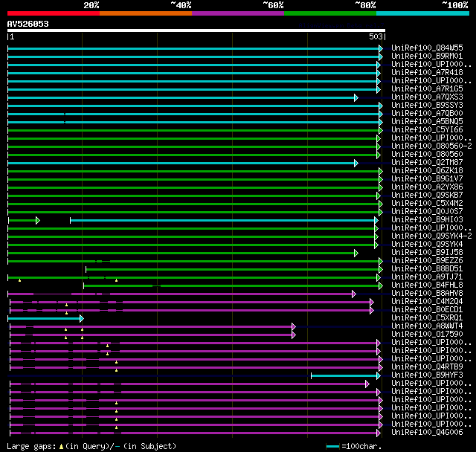Click the arrowhead ending the C5XRQ1 alignment
This screenshot has width=476, height=452.
click(82, 318)
